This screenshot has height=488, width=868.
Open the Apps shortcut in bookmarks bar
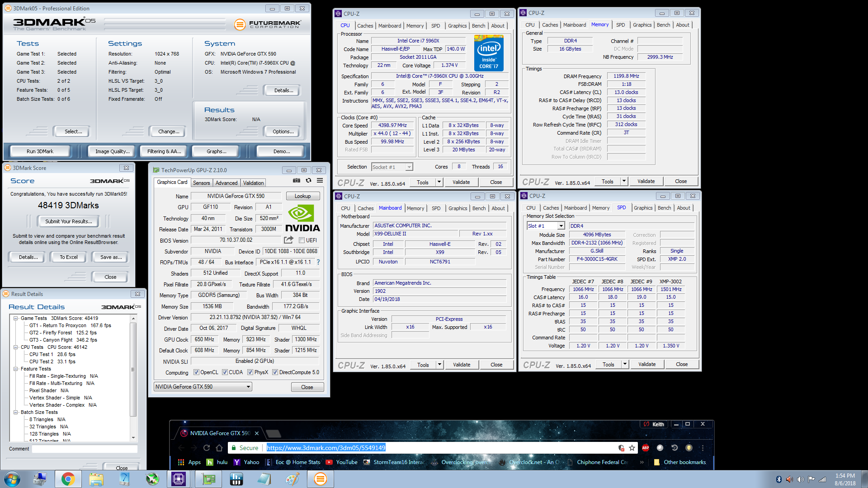pos(189,462)
